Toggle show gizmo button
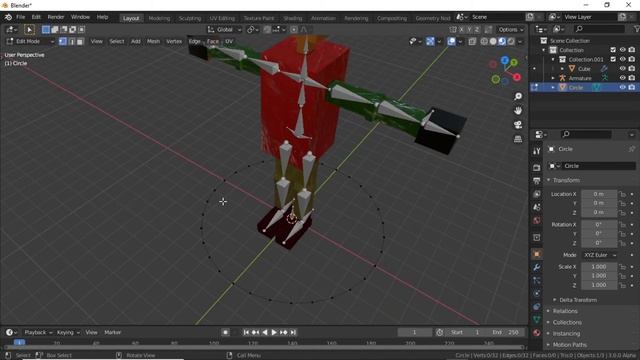 [430, 41]
